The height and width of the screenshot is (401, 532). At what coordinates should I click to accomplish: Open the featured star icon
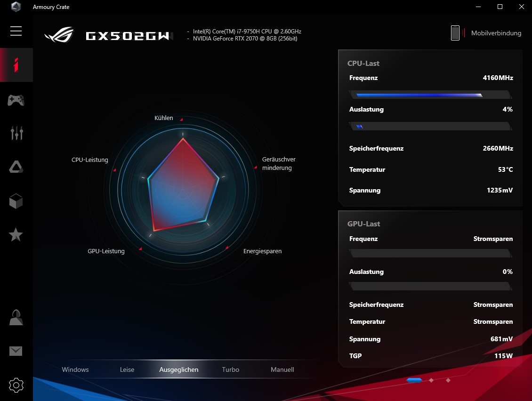(x=16, y=234)
